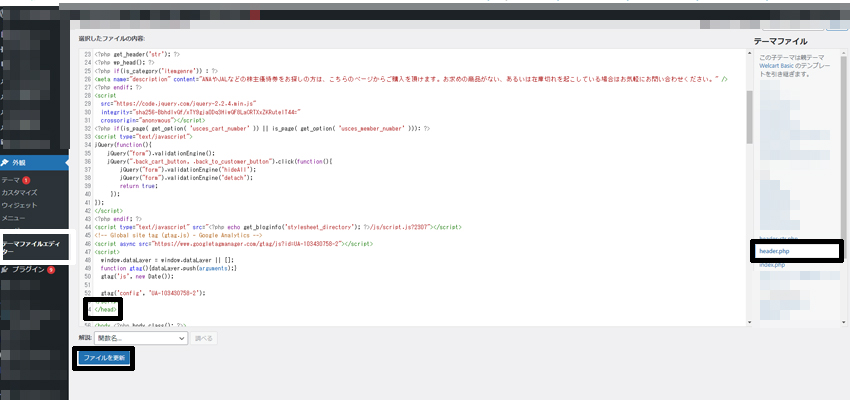Click the 調べる lookup button
The image size is (850, 400).
point(204,338)
